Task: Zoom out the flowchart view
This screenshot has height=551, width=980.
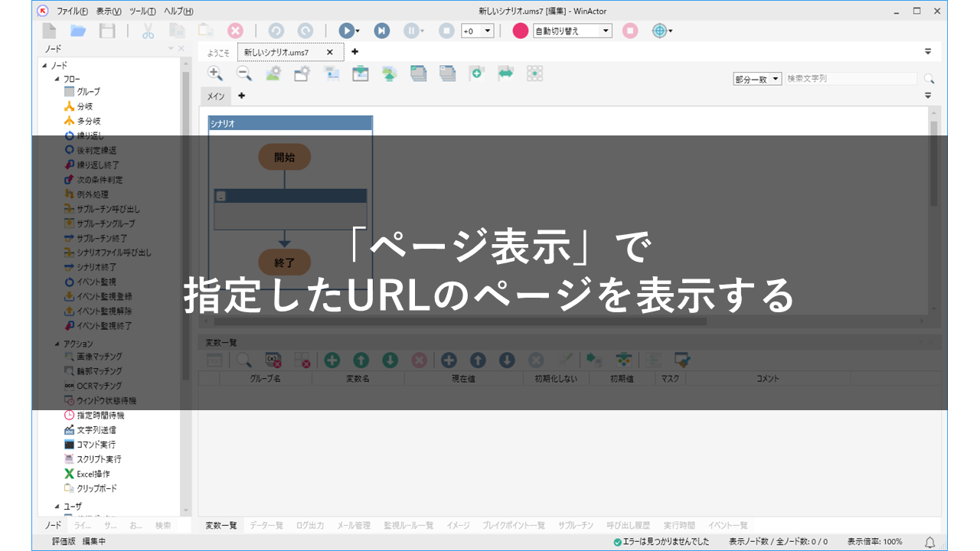Action: pyautogui.click(x=243, y=73)
